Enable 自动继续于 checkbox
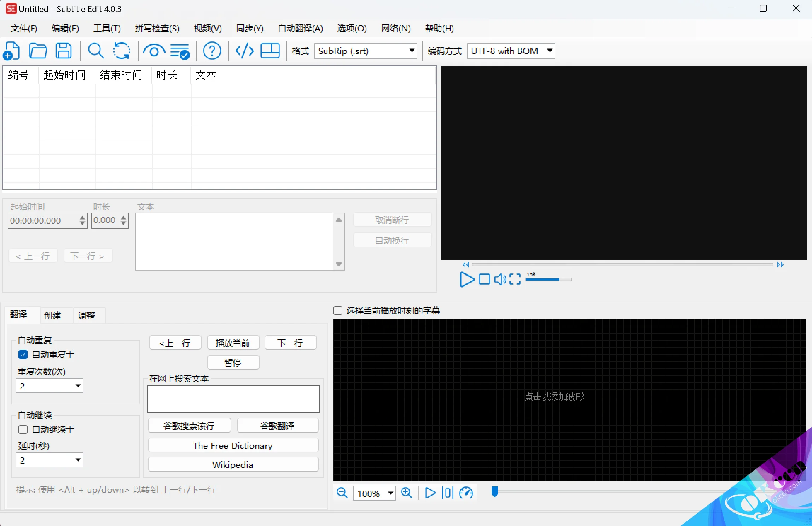 coord(23,429)
